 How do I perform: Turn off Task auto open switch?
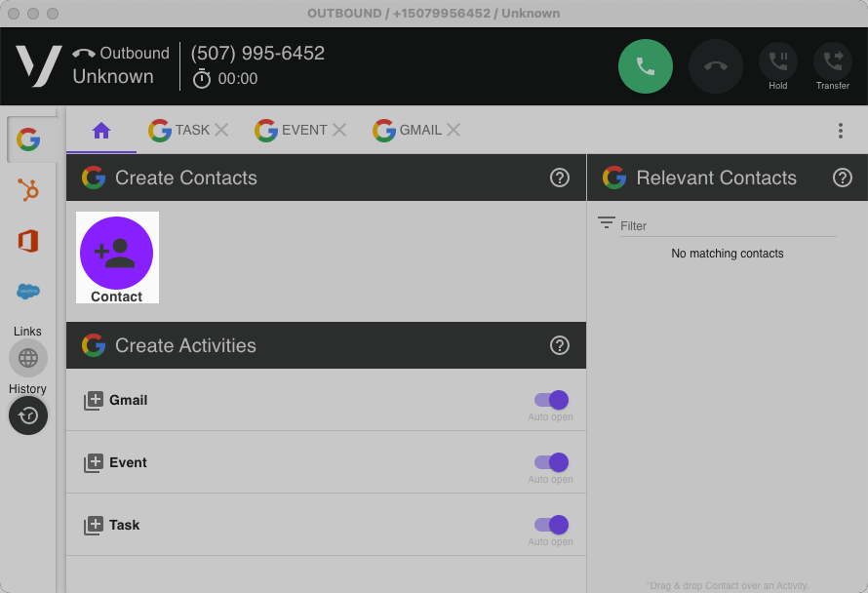pos(551,525)
